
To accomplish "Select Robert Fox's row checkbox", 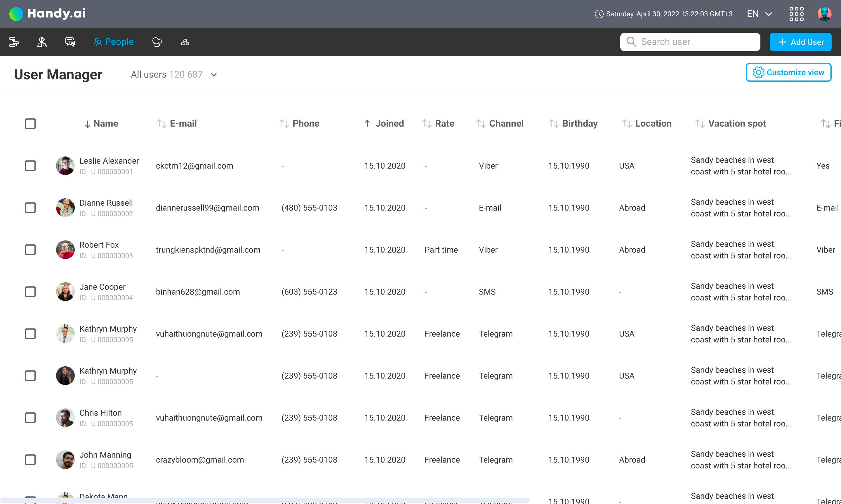I will click(x=30, y=250).
